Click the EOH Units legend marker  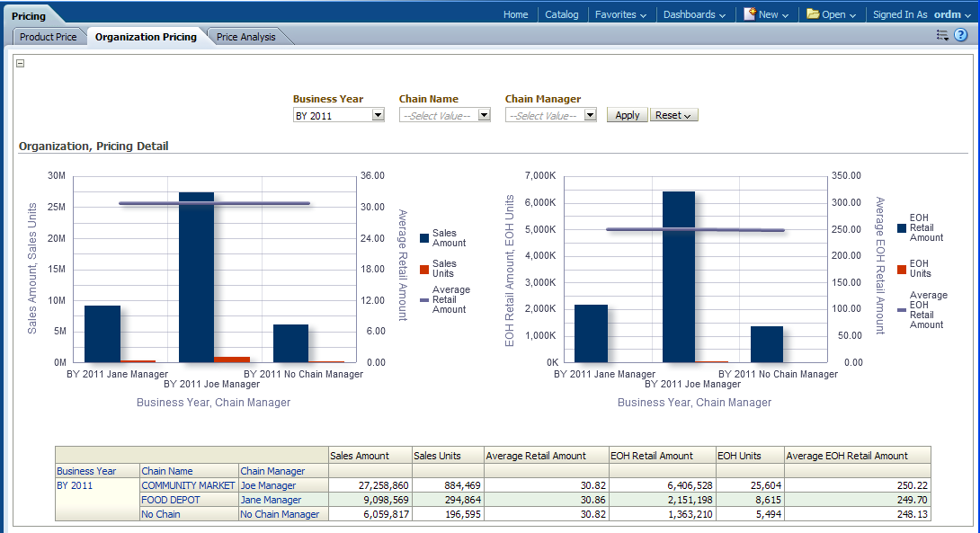coord(902,269)
